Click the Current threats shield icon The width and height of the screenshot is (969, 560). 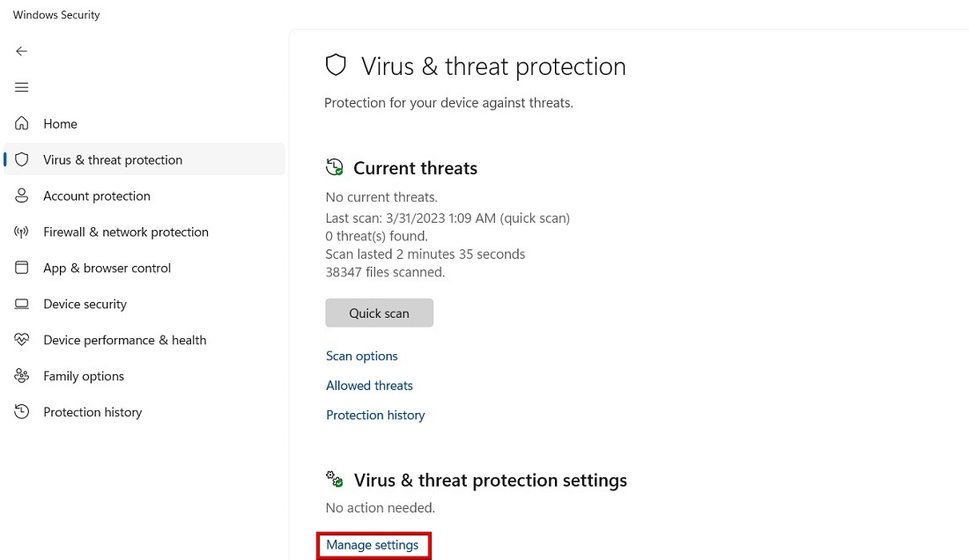pos(334,166)
